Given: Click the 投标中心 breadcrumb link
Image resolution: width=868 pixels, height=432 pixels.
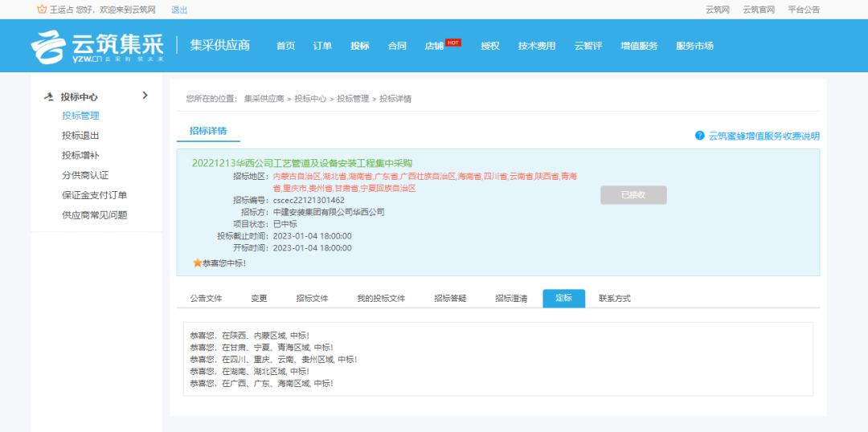Looking at the screenshot, I should (x=310, y=99).
